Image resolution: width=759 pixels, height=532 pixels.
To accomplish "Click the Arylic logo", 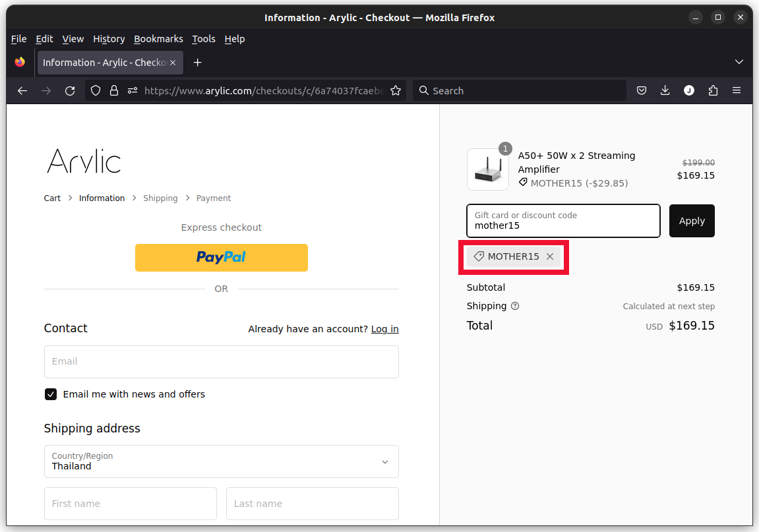I will point(84,162).
